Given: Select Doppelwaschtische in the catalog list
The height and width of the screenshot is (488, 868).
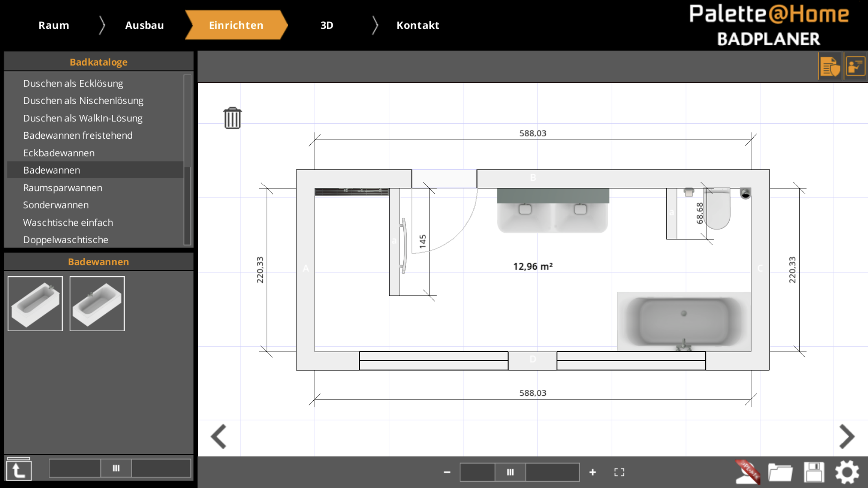Looking at the screenshot, I should [x=66, y=240].
